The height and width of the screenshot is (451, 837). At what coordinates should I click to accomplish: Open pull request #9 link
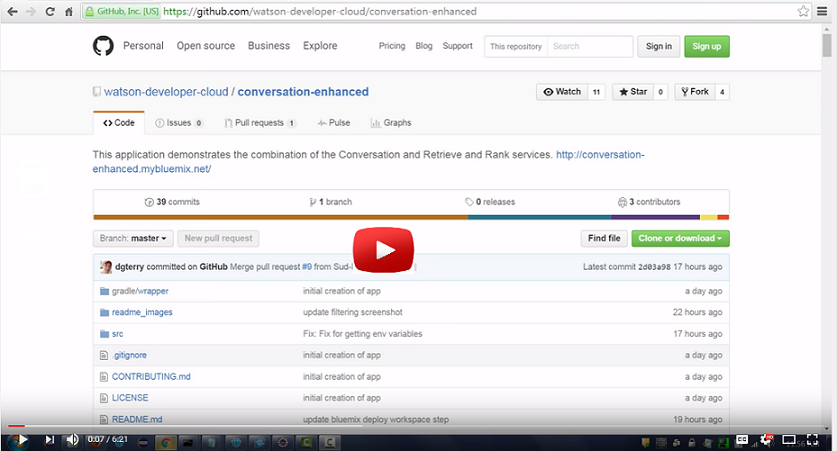tap(306, 267)
